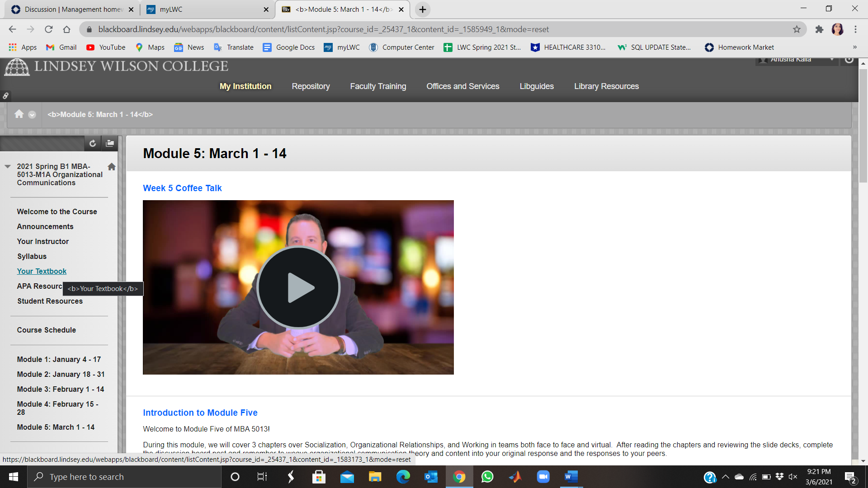Open the Windows notification center
The width and height of the screenshot is (868, 488).
[x=850, y=477]
